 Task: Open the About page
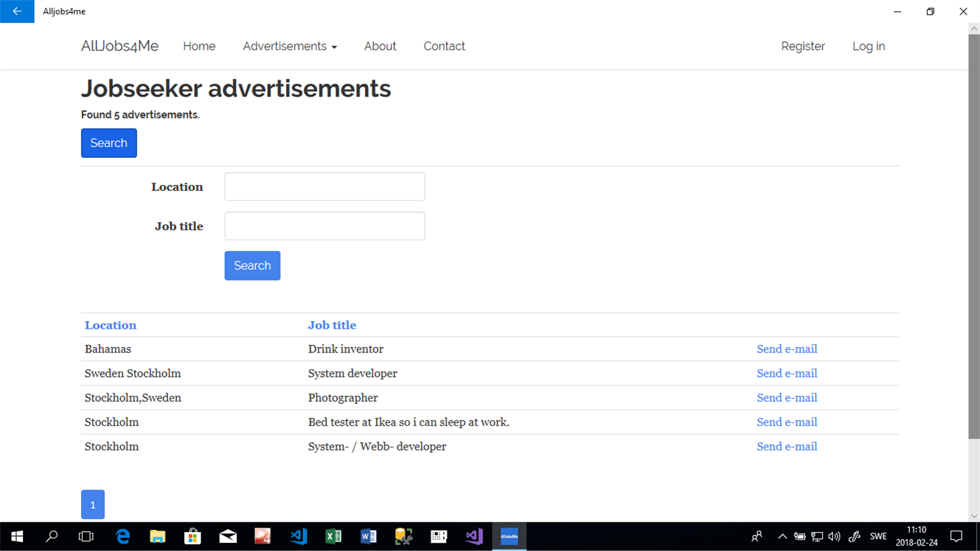point(380,46)
